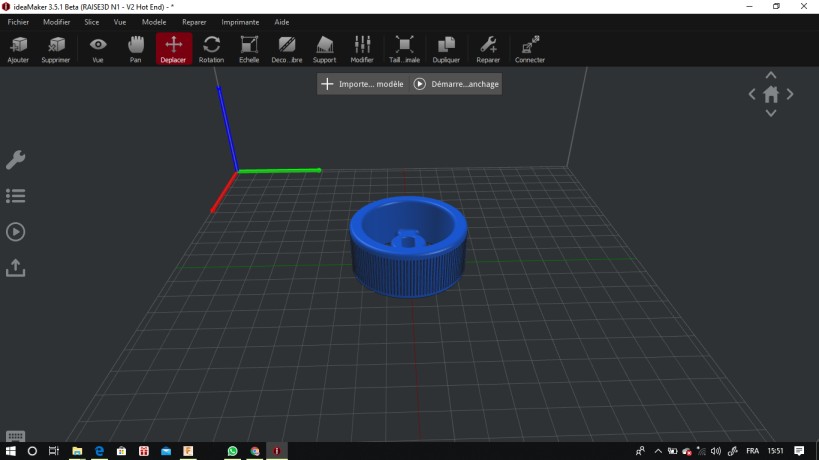Activate the Vue eye tool
The height and width of the screenshot is (460, 819).
[x=98, y=49]
